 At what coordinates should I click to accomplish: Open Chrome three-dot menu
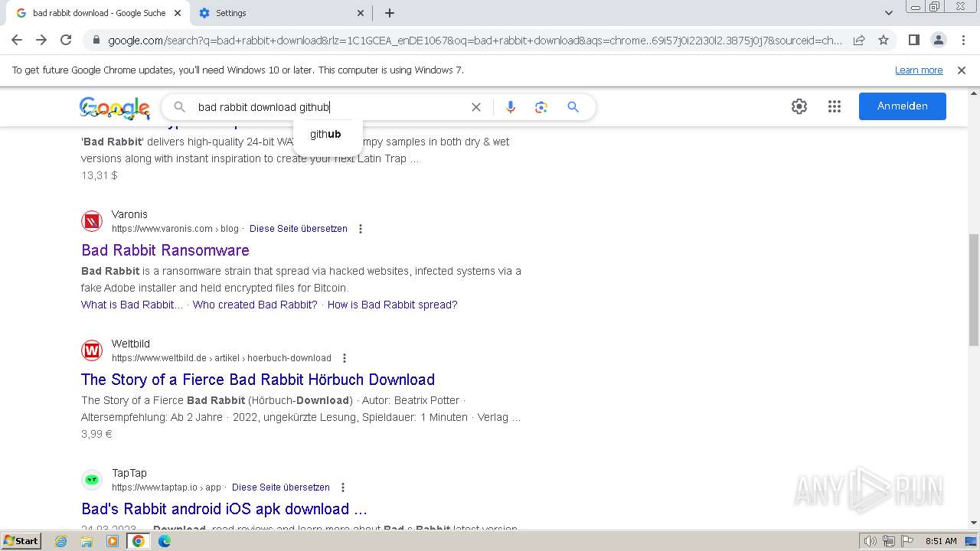click(962, 40)
